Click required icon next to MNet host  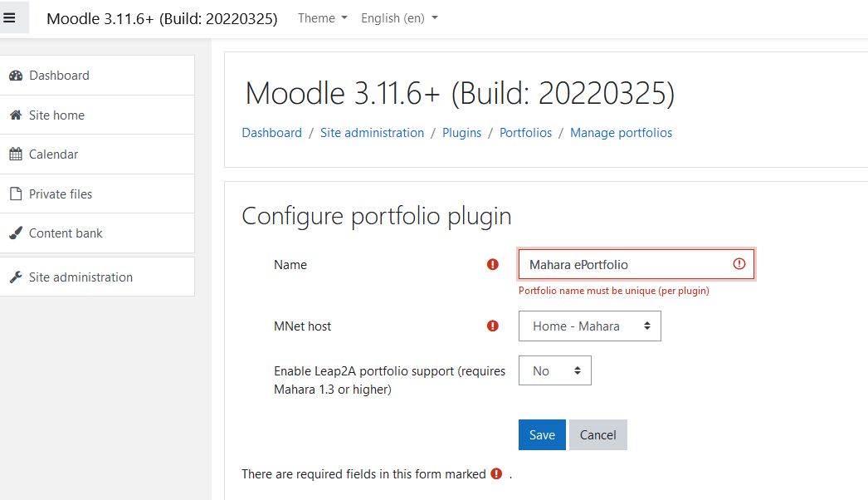493,326
